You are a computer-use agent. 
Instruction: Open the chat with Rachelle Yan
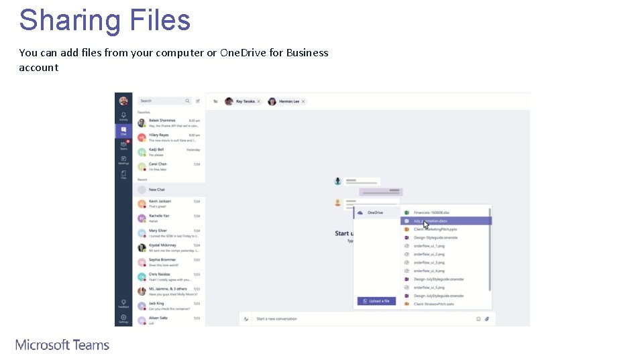[169, 219]
